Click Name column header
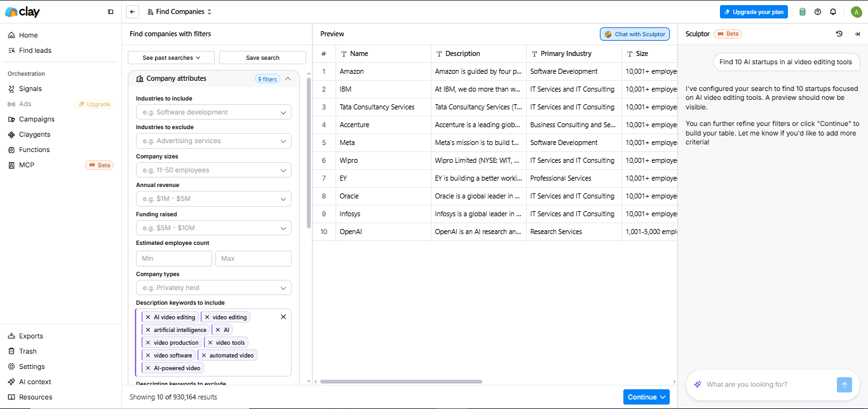Image resolution: width=868 pixels, height=409 pixels. click(x=383, y=53)
